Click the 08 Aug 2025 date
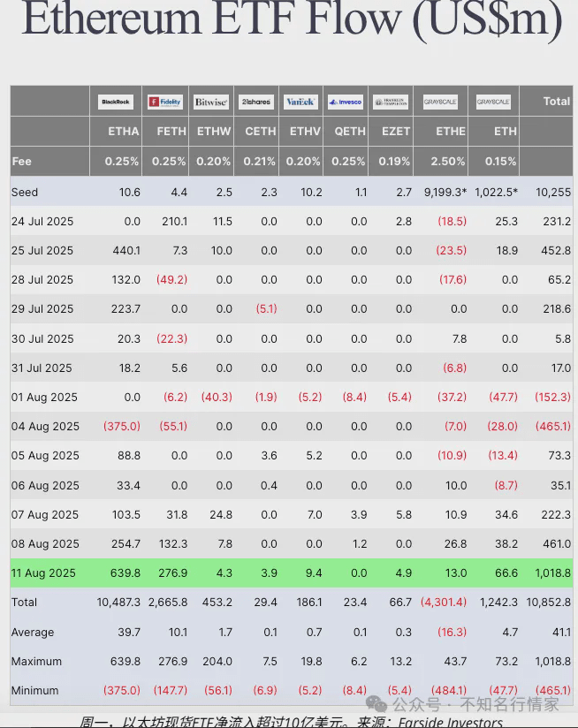The width and height of the screenshot is (578, 728). 45,544
